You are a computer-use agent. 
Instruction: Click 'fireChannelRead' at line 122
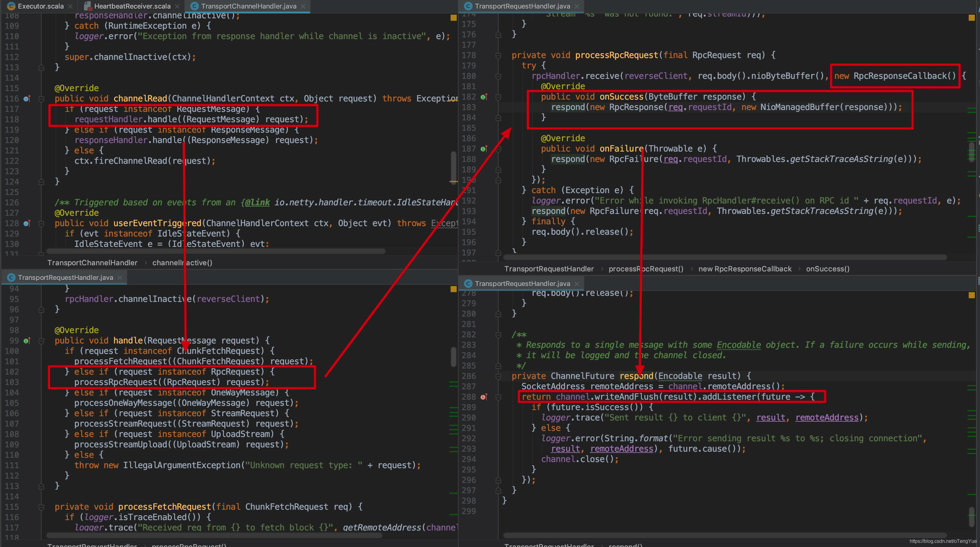point(130,161)
